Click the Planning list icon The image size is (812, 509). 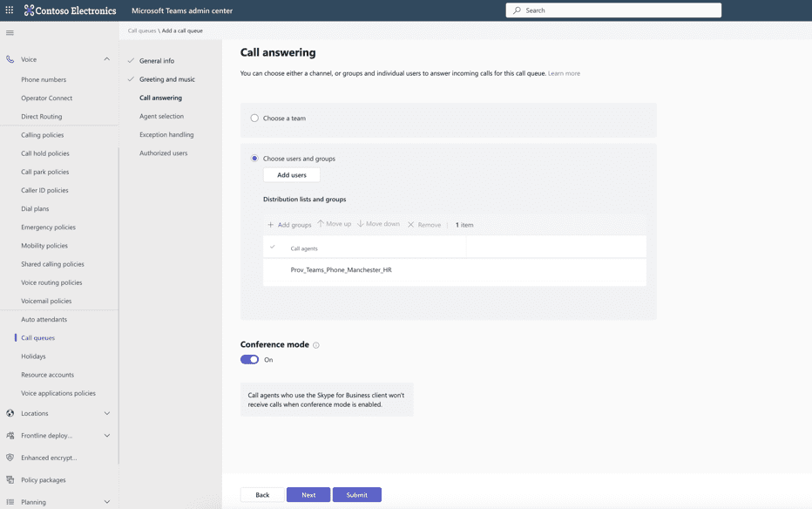point(10,502)
